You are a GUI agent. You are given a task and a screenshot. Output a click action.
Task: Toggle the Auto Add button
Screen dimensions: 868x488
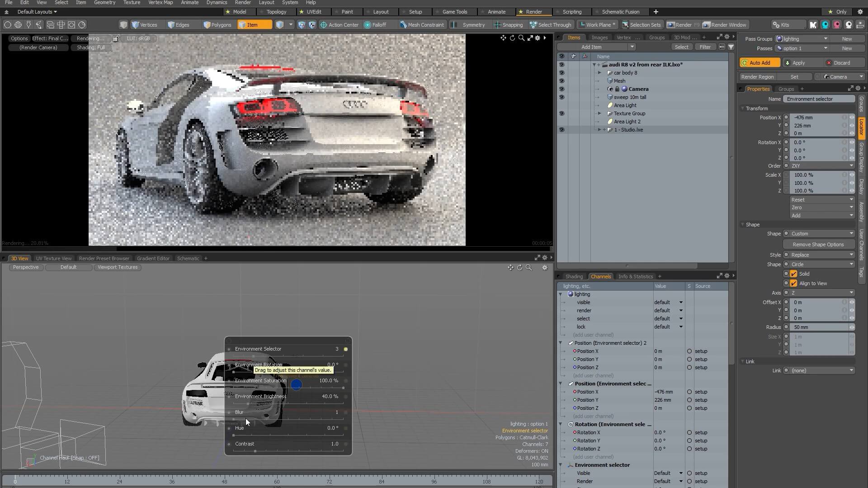[760, 63]
